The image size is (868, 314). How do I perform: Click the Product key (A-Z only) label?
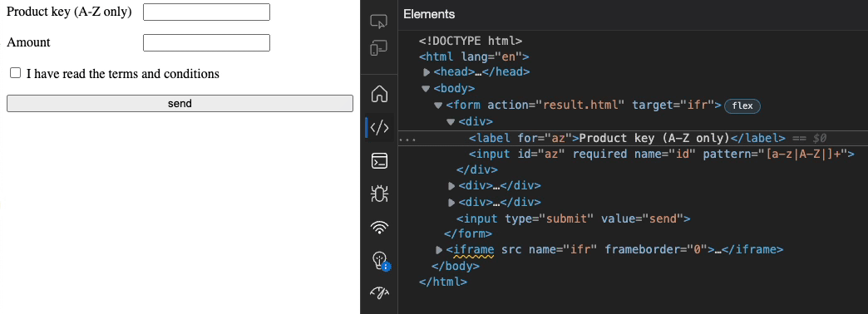pos(69,12)
